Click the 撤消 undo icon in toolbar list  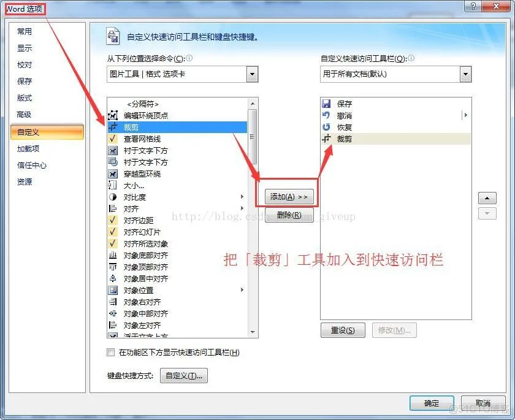(326, 116)
